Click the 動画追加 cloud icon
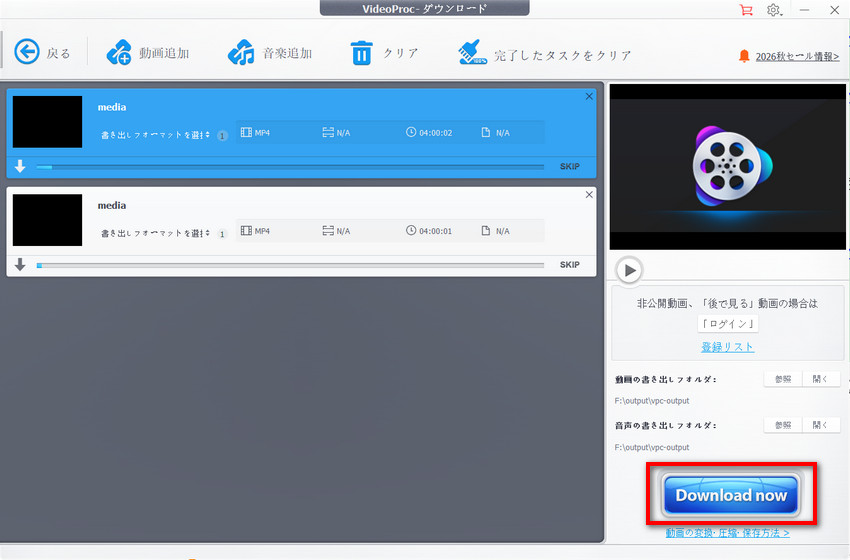This screenshot has width=850, height=560. click(119, 53)
